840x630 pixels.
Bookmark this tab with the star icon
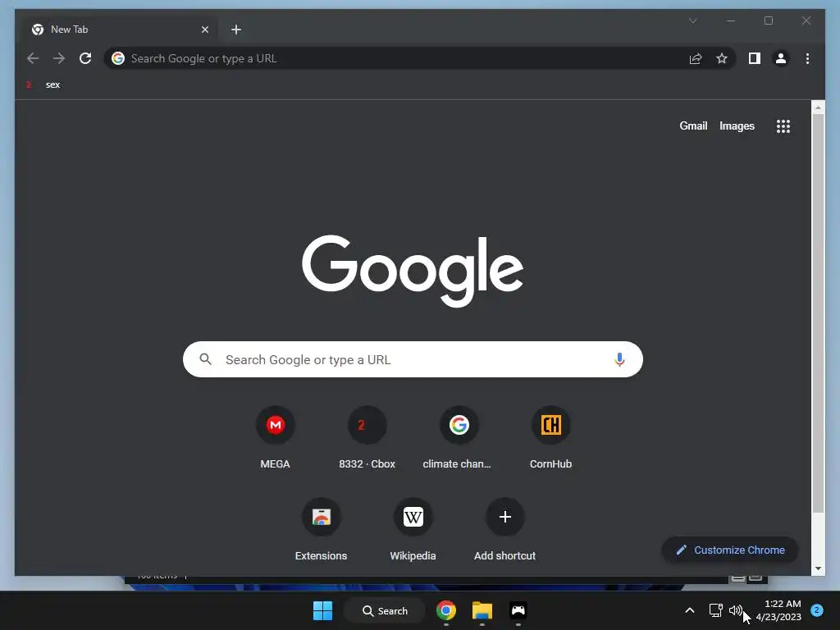click(x=722, y=58)
